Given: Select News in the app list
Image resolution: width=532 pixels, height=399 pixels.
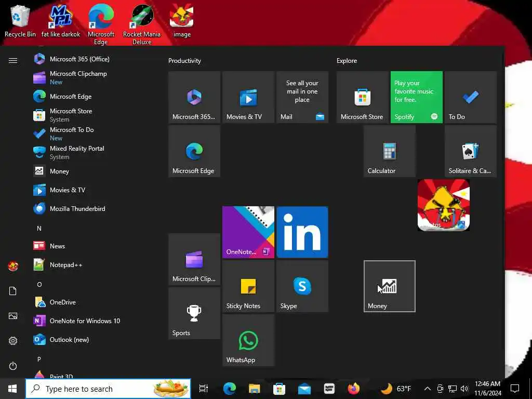Looking at the screenshot, I should click(95, 246).
